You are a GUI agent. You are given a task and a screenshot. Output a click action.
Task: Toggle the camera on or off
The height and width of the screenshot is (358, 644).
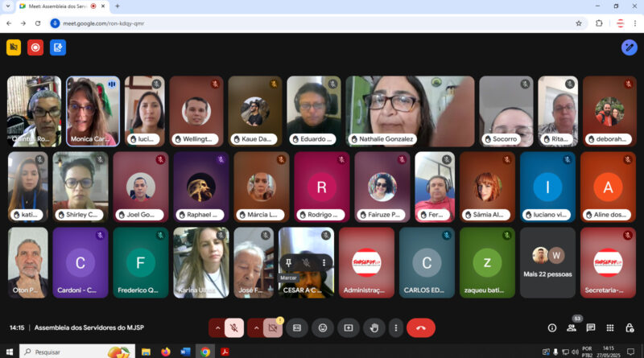click(273, 327)
